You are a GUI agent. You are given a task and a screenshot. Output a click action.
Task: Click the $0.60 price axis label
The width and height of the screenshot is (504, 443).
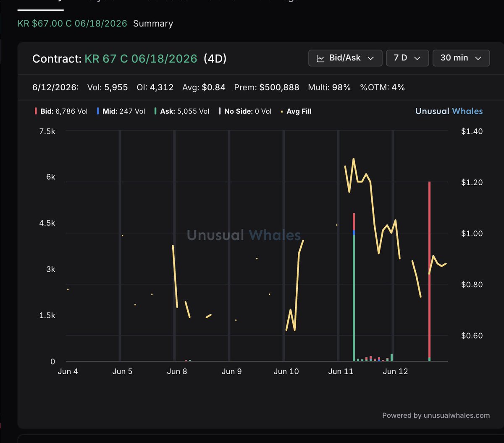point(472,336)
